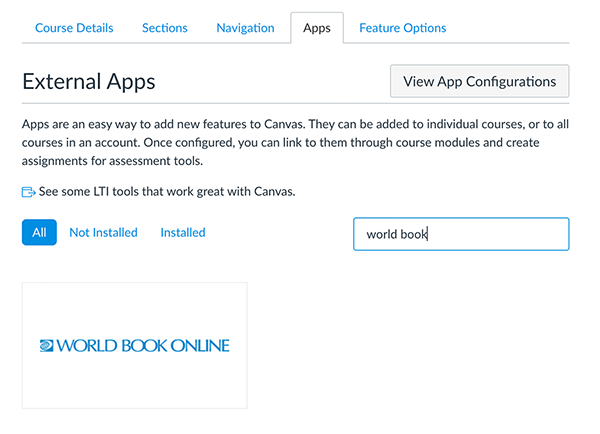The width and height of the screenshot is (600, 434).
Task: Open the World Book Online app card
Action: [x=135, y=346]
